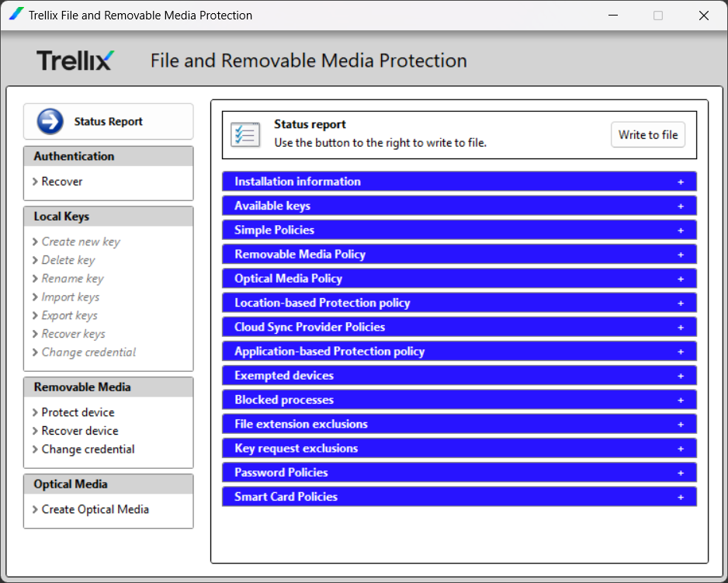Click the plus icon on Available keys
Viewport: 728px width, 583px height.
681,206
